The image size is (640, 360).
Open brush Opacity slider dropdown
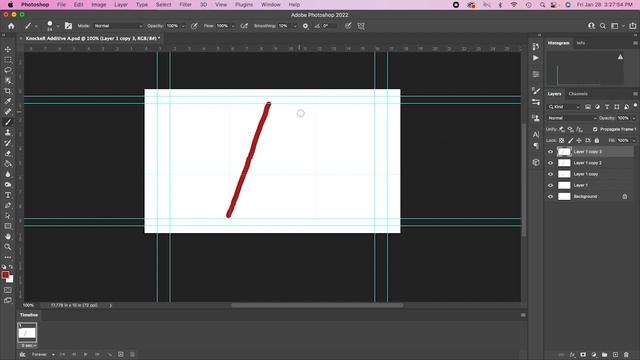pos(183,26)
